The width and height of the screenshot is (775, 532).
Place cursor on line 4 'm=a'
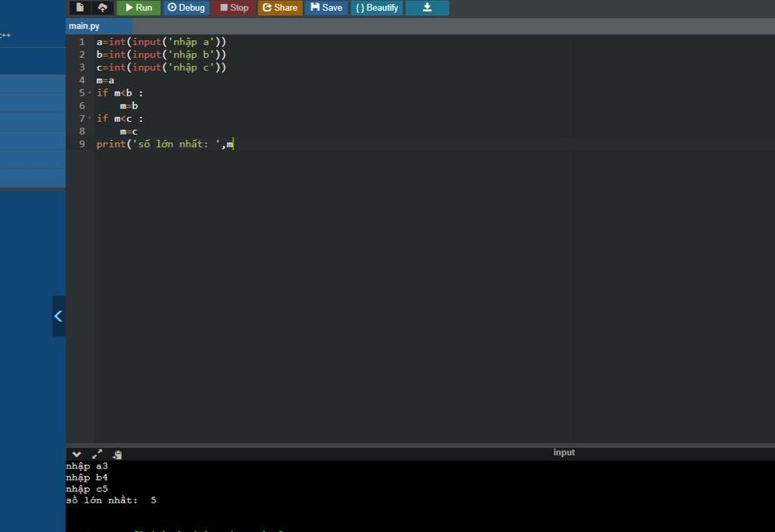pos(105,80)
